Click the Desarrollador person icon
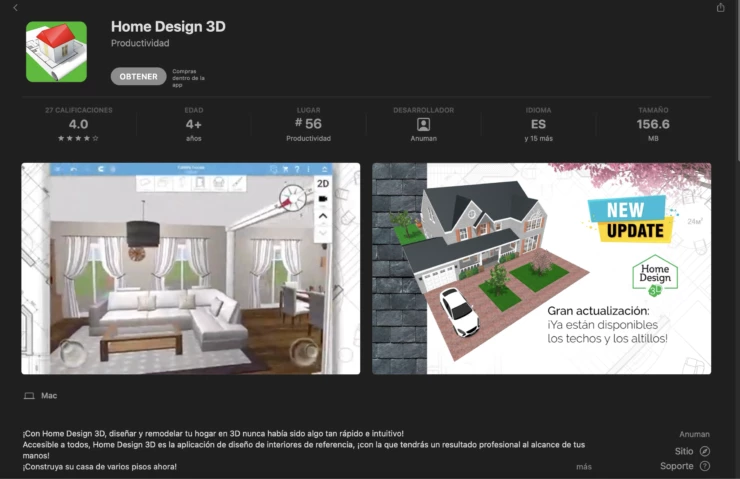740x479 pixels. point(423,124)
